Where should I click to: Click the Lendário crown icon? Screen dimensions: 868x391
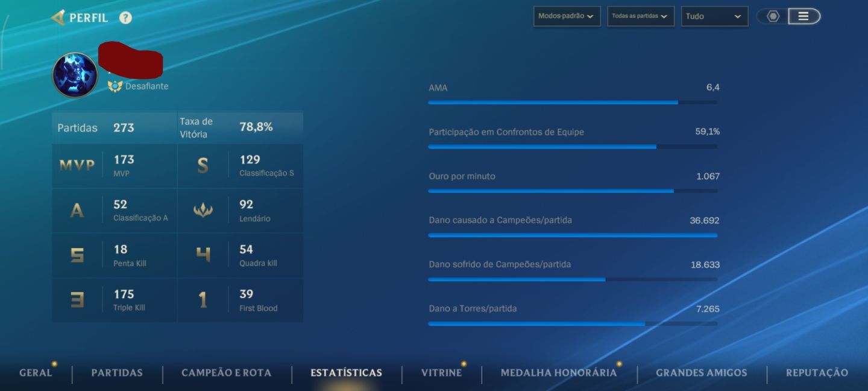pyautogui.click(x=203, y=211)
